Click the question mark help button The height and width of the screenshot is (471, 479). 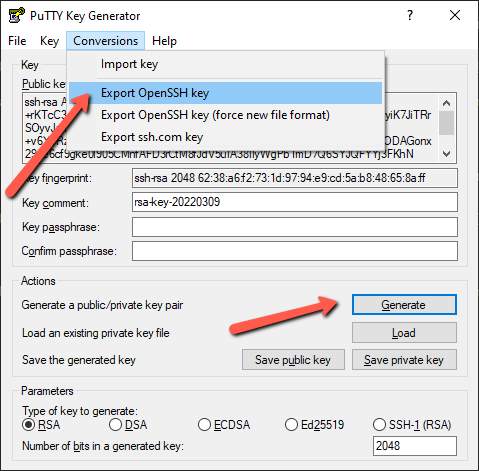(x=410, y=15)
